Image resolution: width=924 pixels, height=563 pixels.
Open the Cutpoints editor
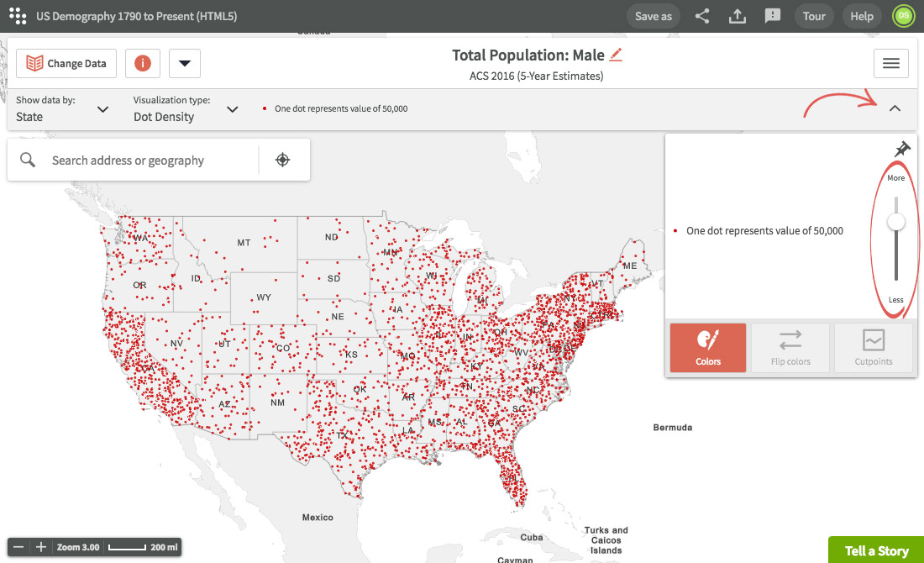(x=873, y=347)
